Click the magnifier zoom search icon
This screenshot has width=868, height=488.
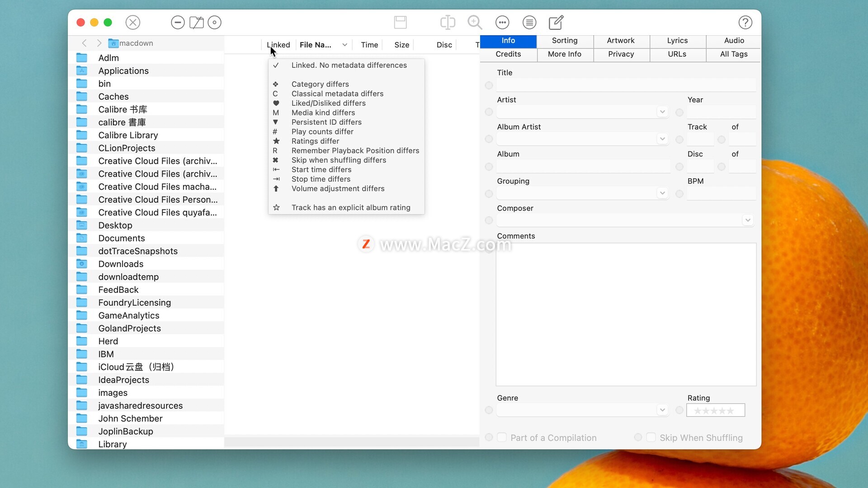point(475,22)
